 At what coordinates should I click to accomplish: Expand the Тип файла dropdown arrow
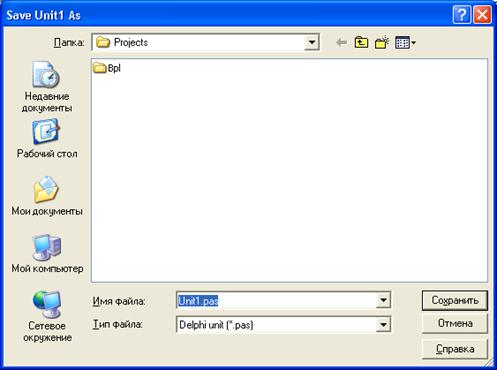(x=383, y=324)
